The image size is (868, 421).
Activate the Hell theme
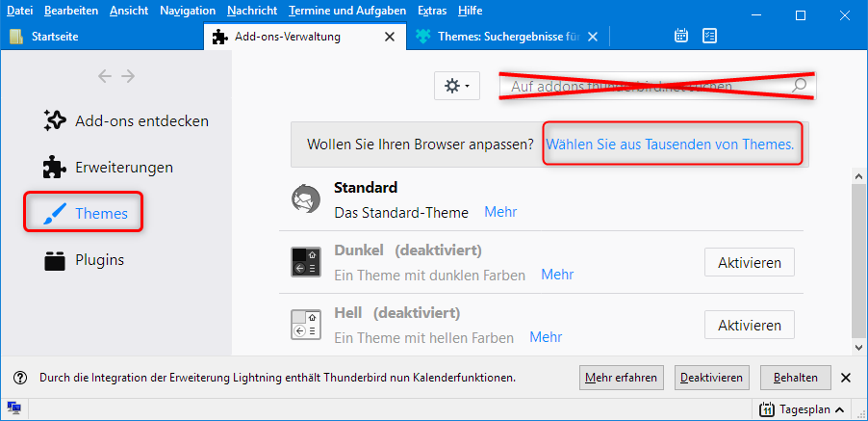coord(750,326)
